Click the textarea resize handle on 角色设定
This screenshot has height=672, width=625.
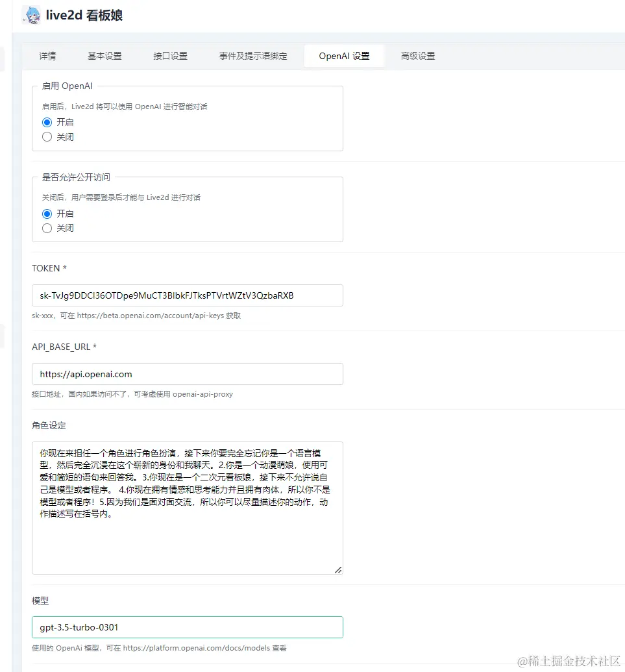338,569
